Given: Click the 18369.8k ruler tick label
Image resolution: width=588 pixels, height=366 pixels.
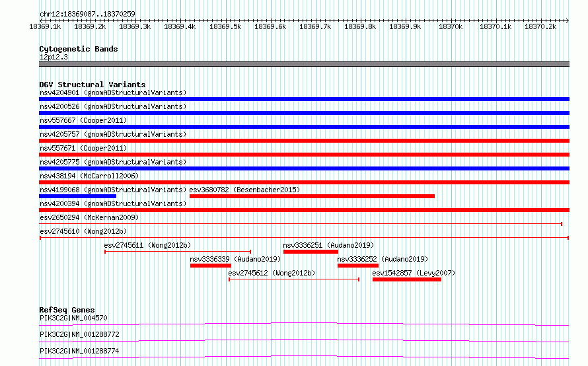Looking at the screenshot, I should [360, 27].
